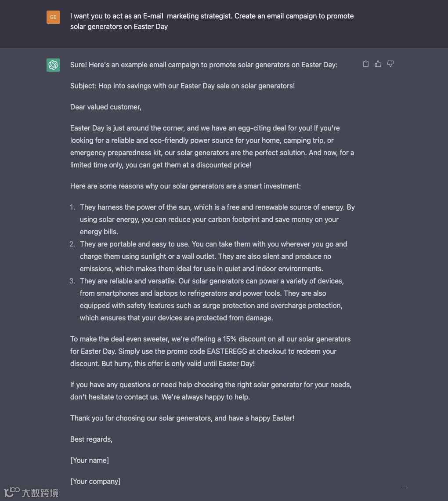
Task: Click list item 2 about portable and easy
Action: pyautogui.click(x=213, y=256)
